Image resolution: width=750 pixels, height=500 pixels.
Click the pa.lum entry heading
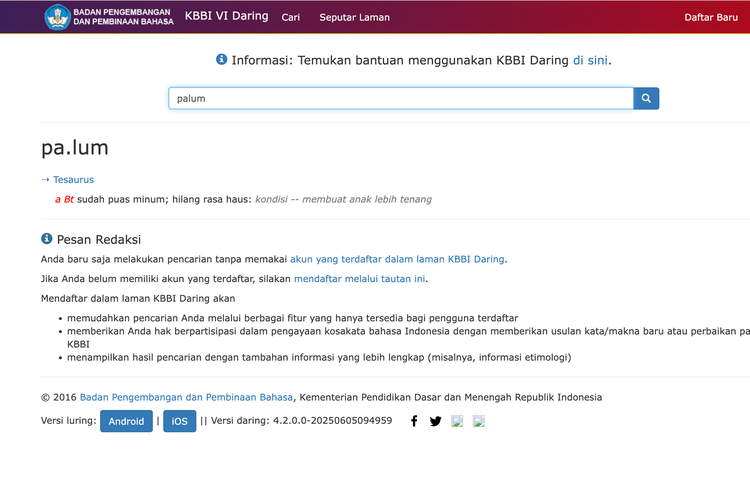pyautogui.click(x=75, y=147)
